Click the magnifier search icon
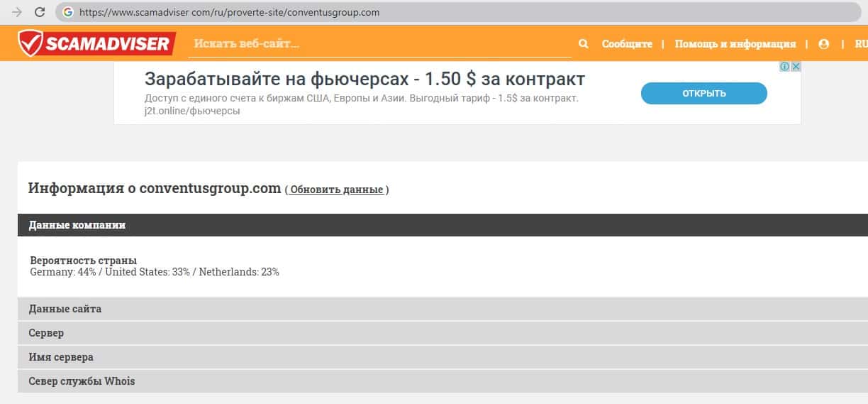The image size is (868, 404). pyautogui.click(x=584, y=44)
